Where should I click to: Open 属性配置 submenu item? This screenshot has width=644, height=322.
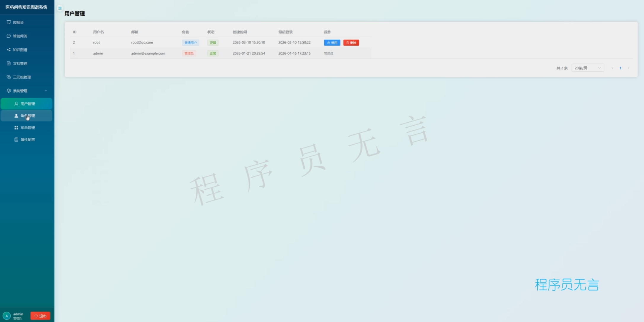(27, 140)
